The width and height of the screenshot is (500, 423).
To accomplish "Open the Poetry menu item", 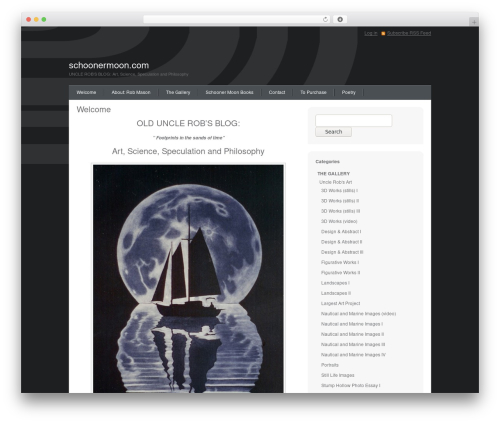I will 349,92.
